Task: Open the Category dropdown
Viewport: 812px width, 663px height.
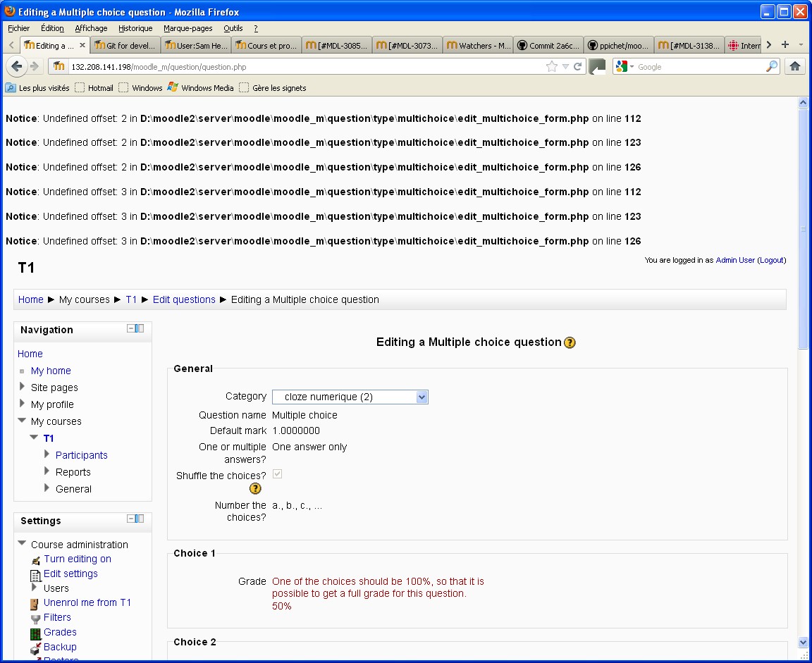Action: click(350, 397)
